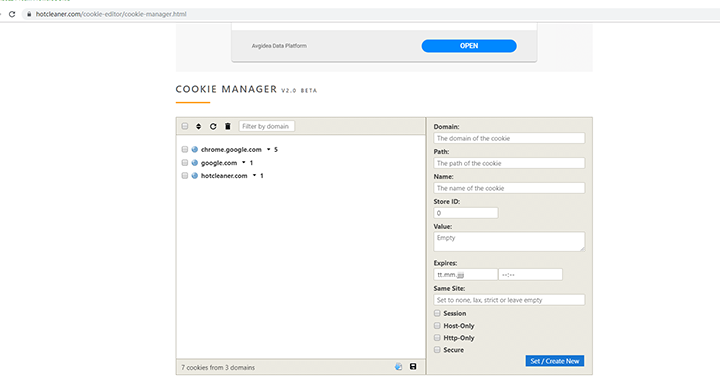Click the browser address bar URL
The width and height of the screenshot is (720, 378).
point(111,14)
